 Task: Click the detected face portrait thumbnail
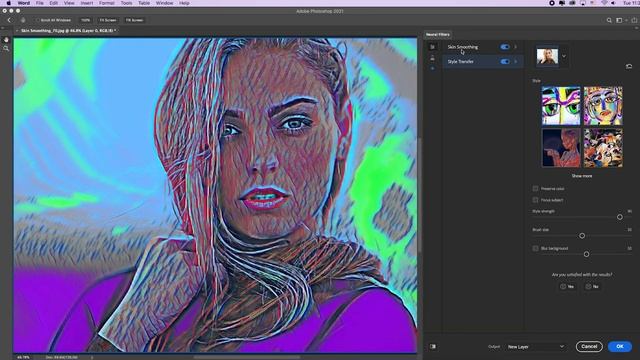tap(547, 56)
